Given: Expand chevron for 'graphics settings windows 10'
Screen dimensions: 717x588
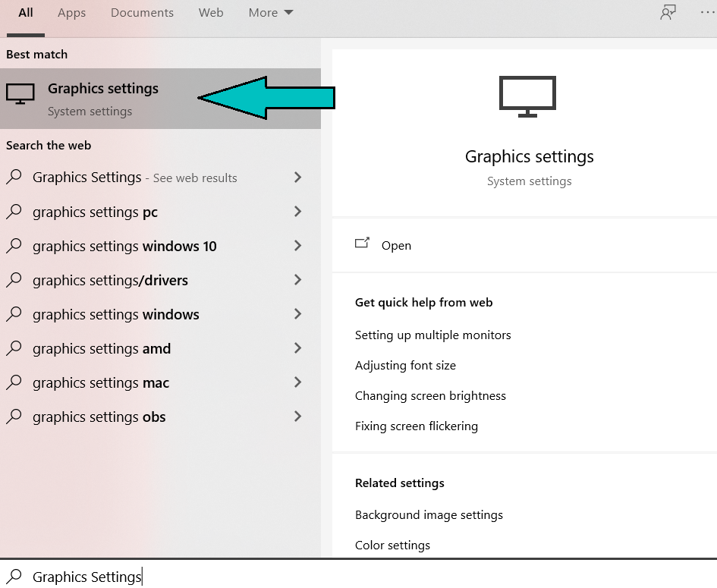Looking at the screenshot, I should (297, 246).
